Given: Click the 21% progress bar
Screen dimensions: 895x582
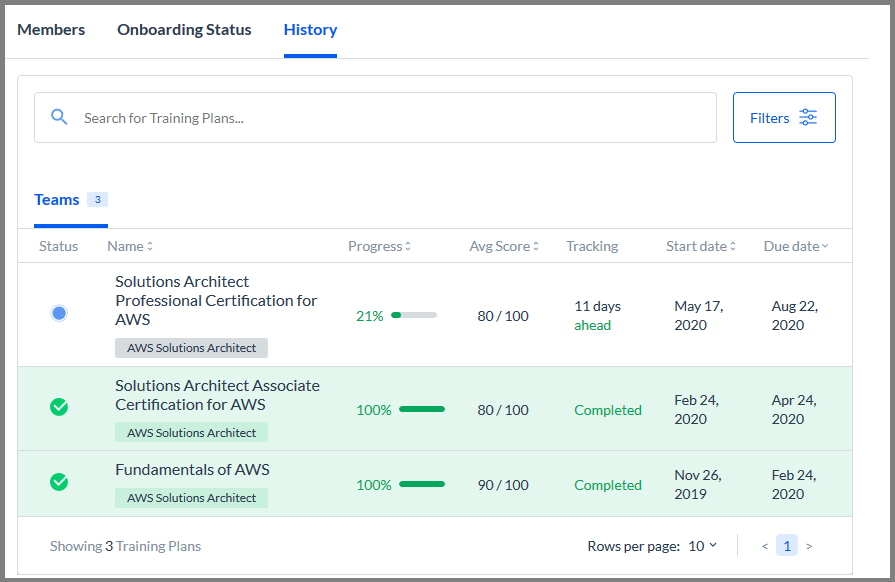Looking at the screenshot, I should 414,315.
